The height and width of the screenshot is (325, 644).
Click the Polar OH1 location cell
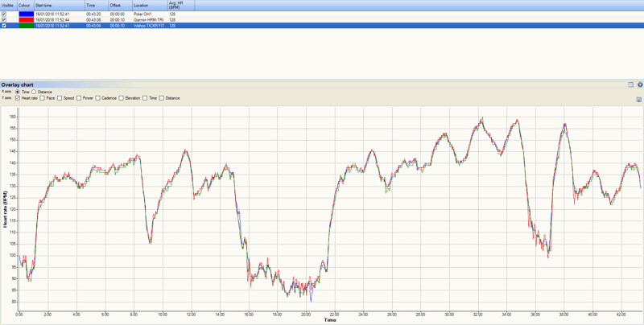coord(142,14)
